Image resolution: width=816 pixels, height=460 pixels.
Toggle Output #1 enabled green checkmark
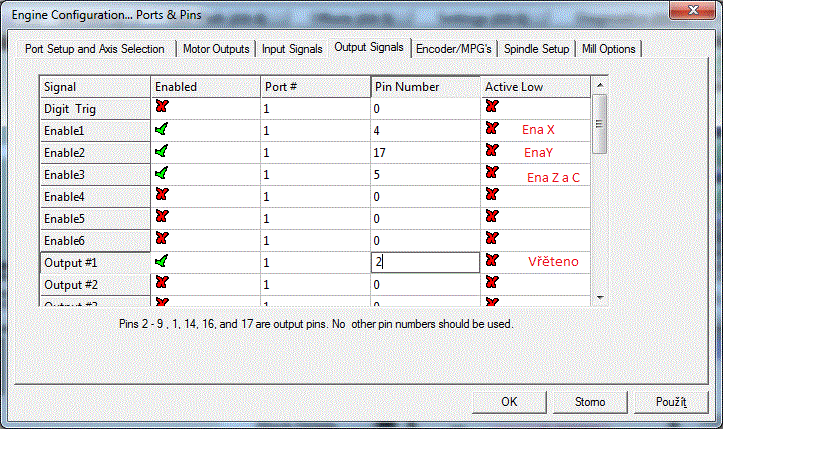point(162,261)
